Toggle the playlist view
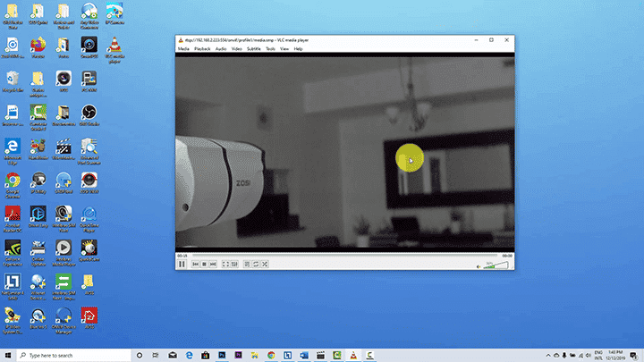This screenshot has height=362, width=644. pos(247,265)
